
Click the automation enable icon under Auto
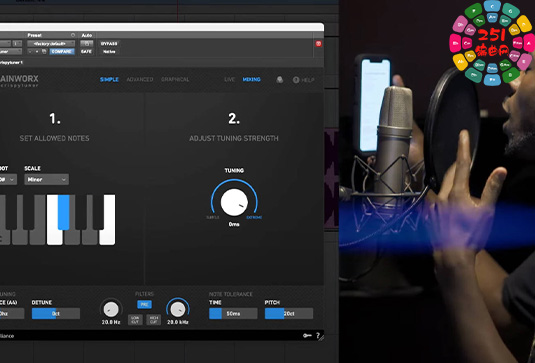point(87,44)
